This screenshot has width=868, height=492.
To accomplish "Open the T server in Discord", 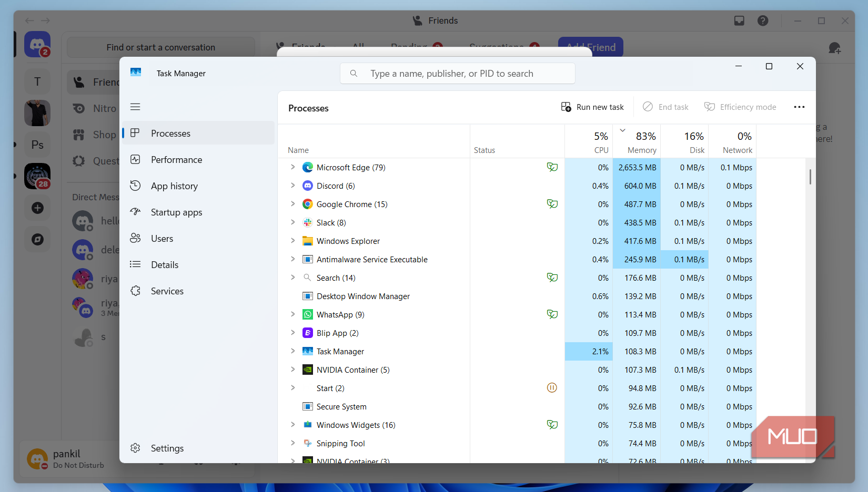I will pos(37,82).
